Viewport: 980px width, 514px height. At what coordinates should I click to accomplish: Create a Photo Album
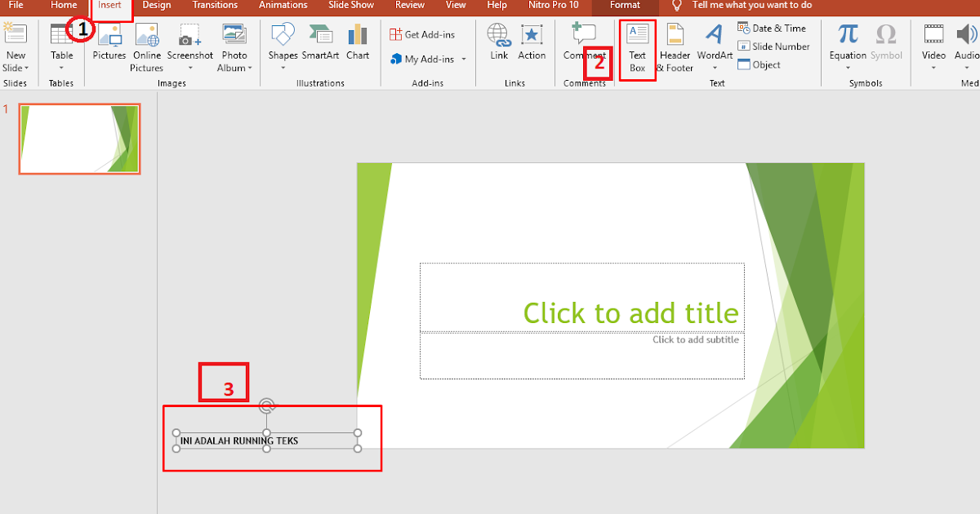coord(234,47)
